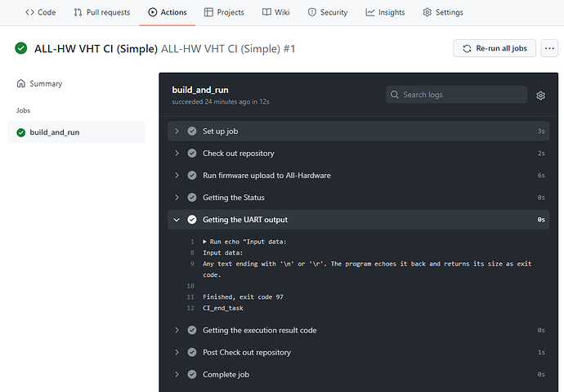Click the workflow success icon beside the title

pos(21,49)
